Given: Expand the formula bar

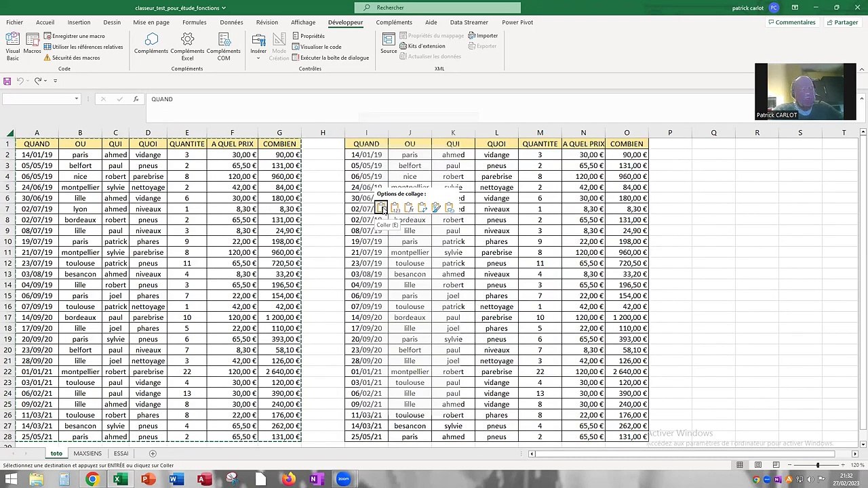Looking at the screenshot, I should tap(862, 99).
